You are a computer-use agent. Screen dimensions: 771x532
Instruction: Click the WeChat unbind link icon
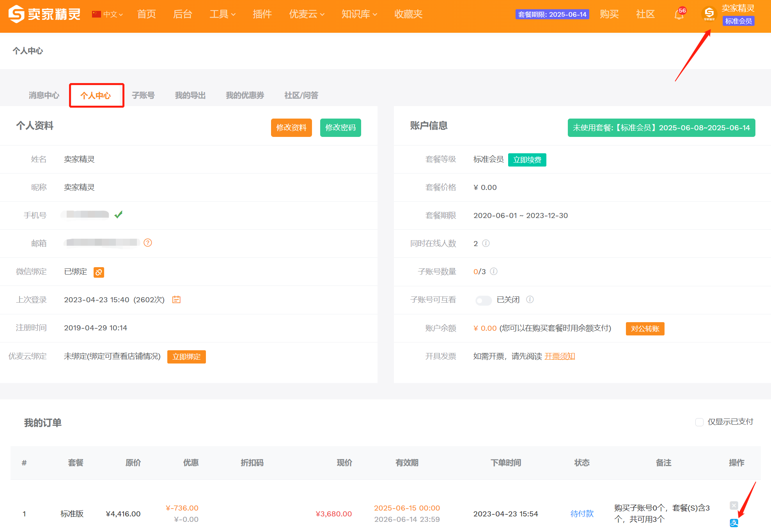(x=99, y=272)
